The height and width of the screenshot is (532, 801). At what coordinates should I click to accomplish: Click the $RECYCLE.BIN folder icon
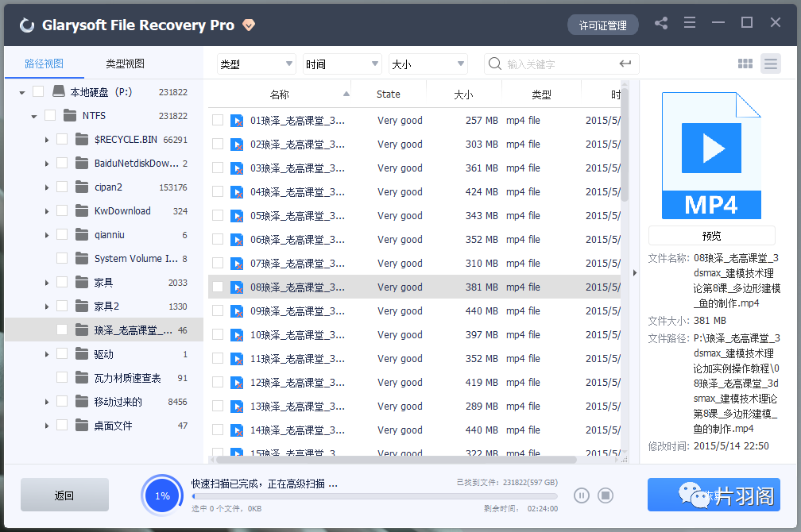point(82,139)
